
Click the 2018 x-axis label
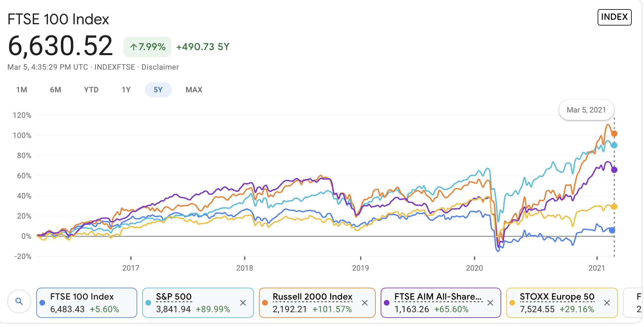[x=245, y=268]
